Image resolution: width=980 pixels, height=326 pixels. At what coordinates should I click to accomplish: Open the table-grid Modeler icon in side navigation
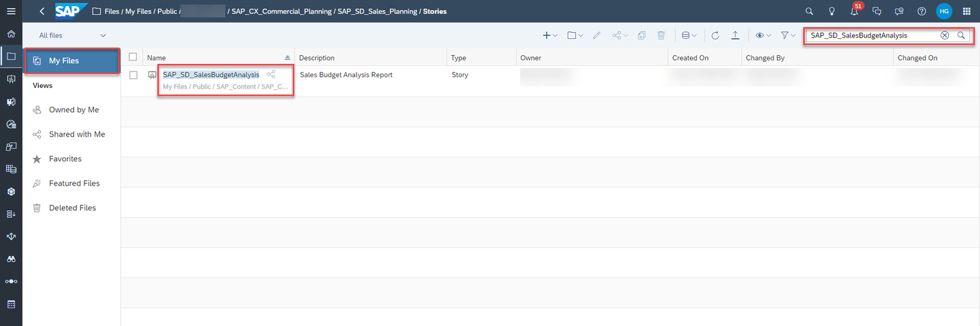pyautogui.click(x=11, y=169)
